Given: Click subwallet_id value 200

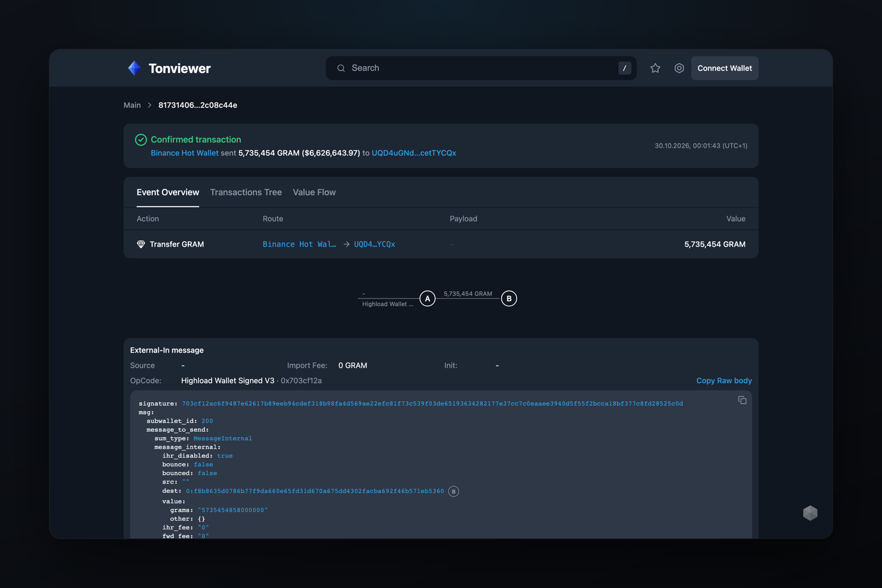Looking at the screenshot, I should pos(207,421).
